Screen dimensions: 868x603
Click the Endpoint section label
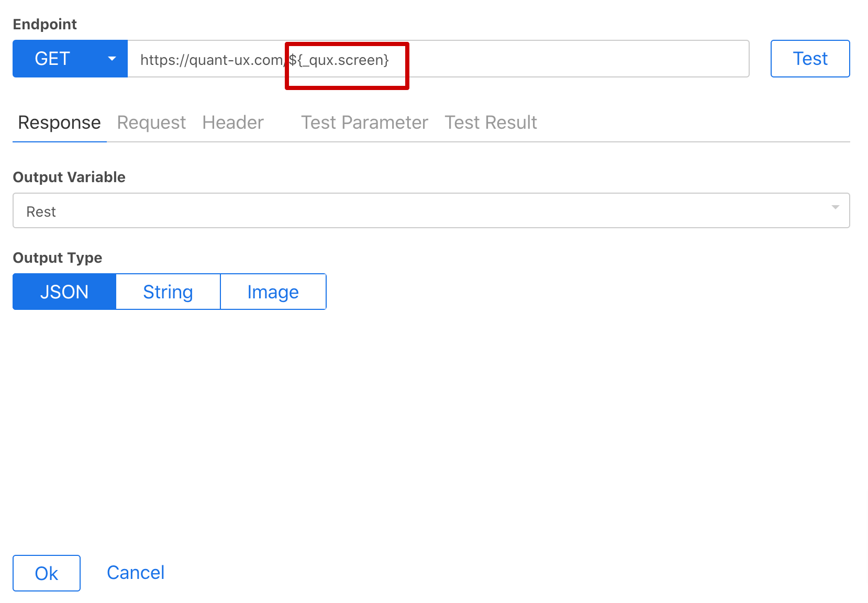tap(44, 24)
